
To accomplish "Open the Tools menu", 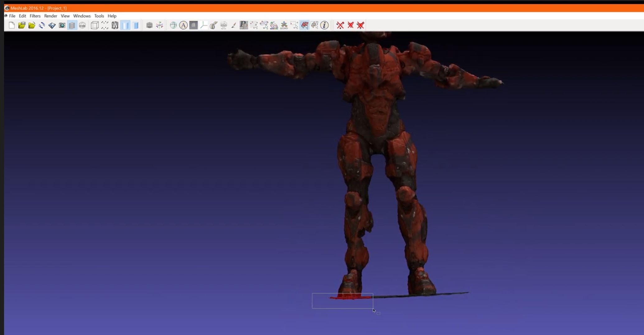I will point(99,16).
